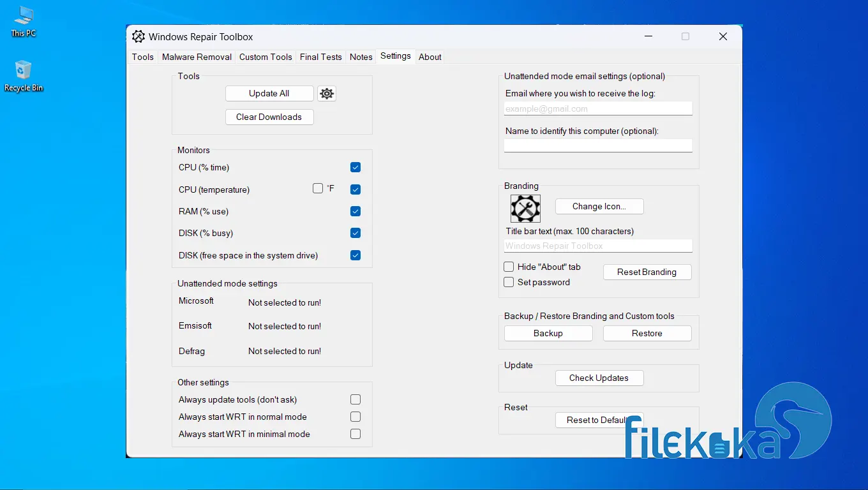Screen dimensions: 868x490
Task: Click the Emsisoft "Not selected to run!" status
Action: point(285,326)
